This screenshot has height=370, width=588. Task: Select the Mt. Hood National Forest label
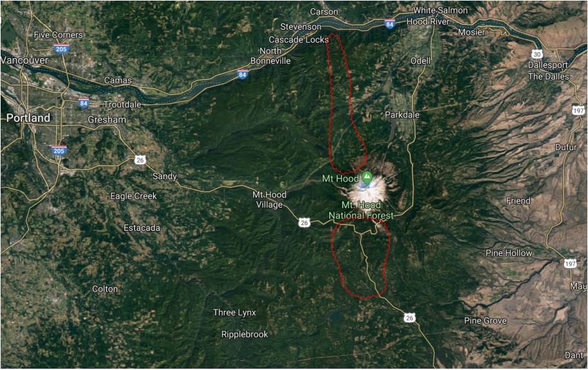tap(361, 210)
